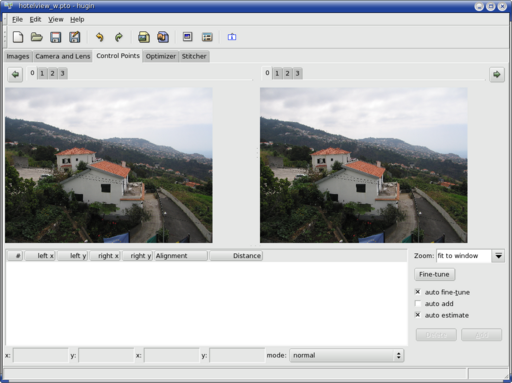Screen dimensions: 512x383
Task: Open the preview window icon
Action: [188, 37]
